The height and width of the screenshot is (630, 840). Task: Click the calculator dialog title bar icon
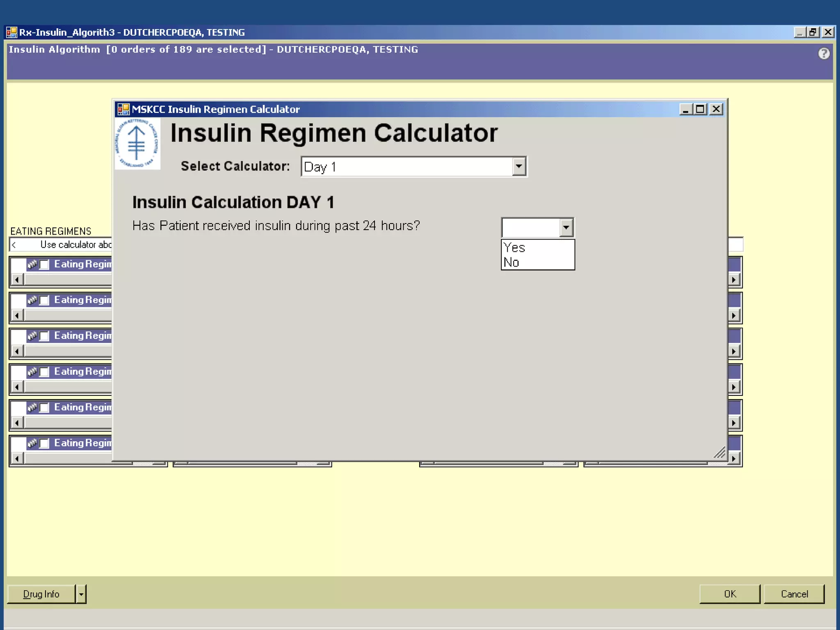[x=123, y=110]
